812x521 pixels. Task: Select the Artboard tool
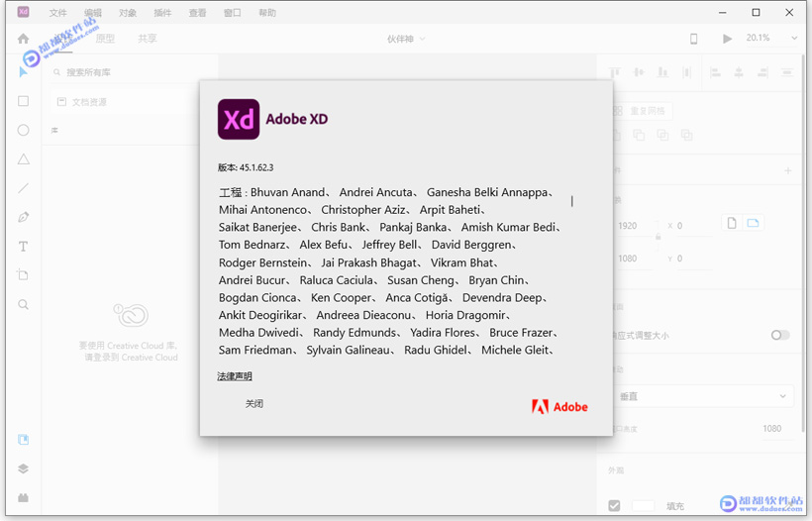24,274
